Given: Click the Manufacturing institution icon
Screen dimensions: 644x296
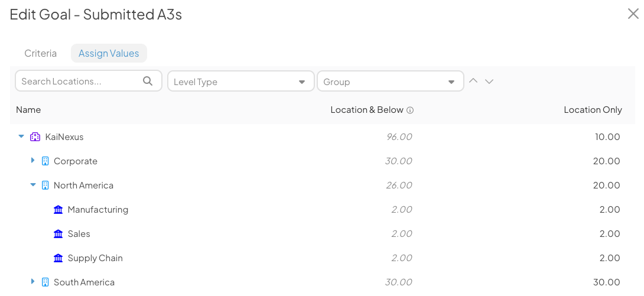Looking at the screenshot, I should coord(58,210).
